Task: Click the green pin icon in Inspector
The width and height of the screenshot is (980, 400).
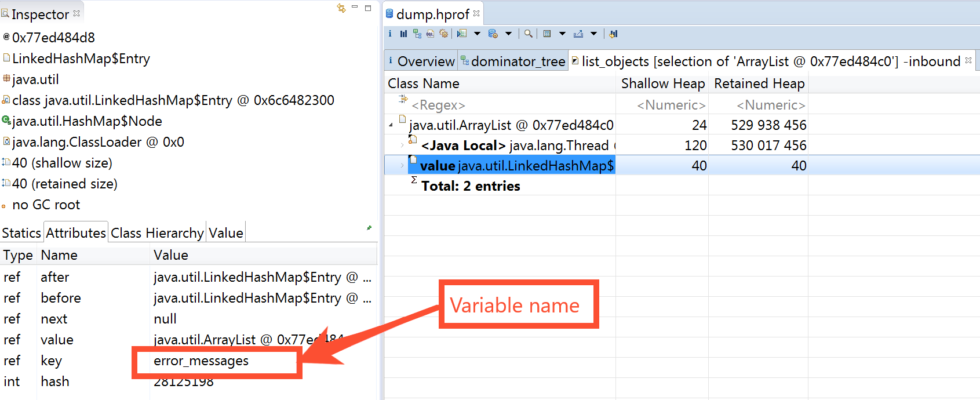Action: pos(369,228)
